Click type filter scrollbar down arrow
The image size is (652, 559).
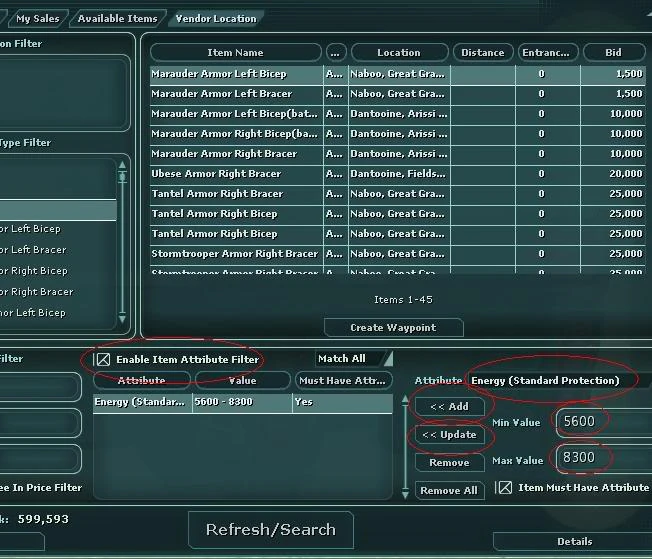pyautogui.click(x=122, y=319)
